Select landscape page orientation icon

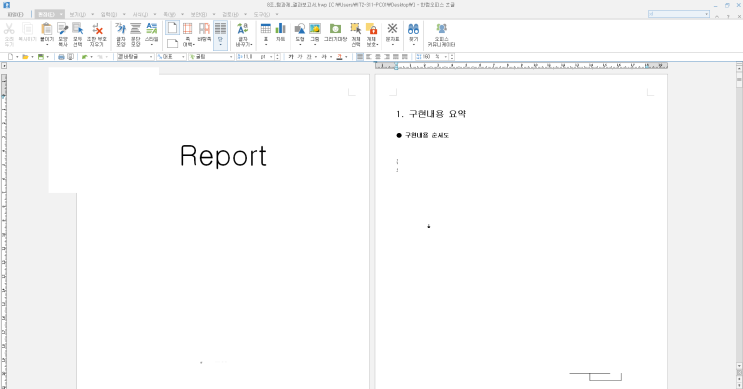point(172,43)
